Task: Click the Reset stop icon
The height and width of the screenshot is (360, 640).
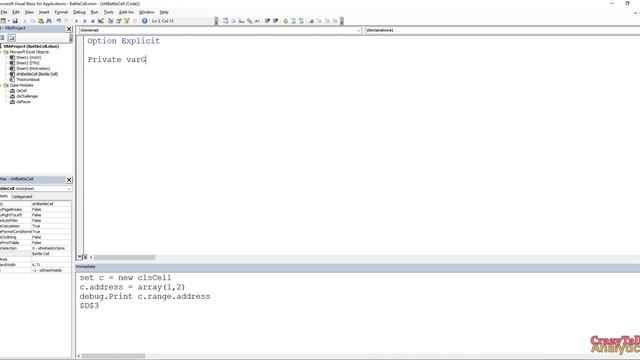Action: (93, 21)
